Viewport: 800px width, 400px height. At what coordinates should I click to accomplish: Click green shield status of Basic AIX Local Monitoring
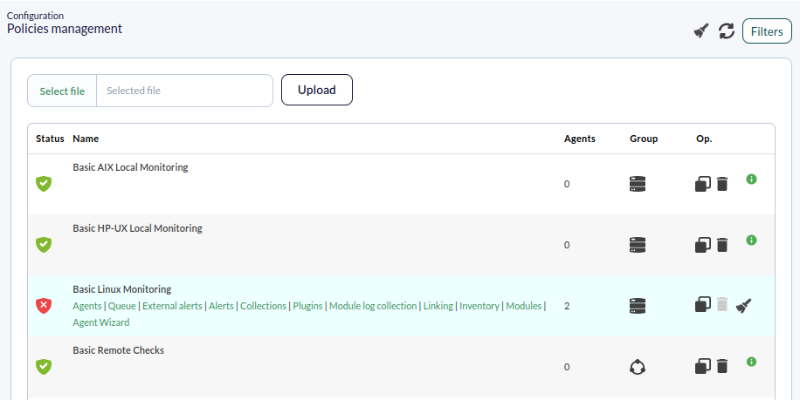(x=44, y=184)
